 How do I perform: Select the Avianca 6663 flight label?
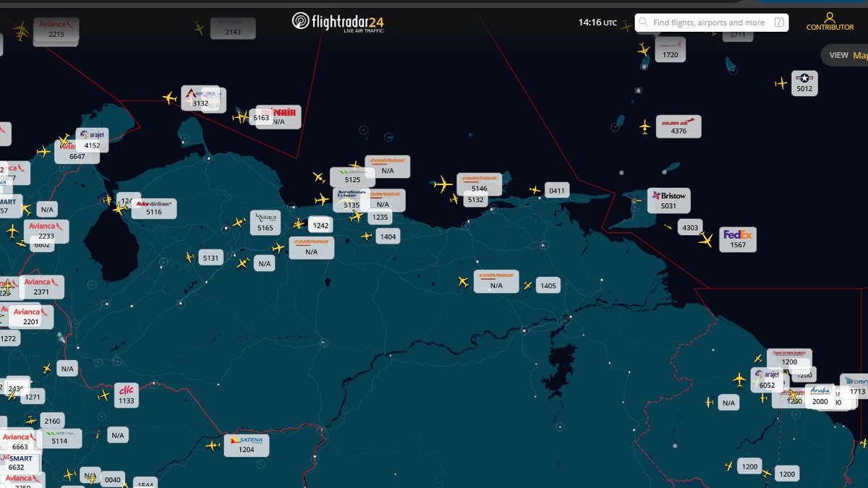(20, 442)
